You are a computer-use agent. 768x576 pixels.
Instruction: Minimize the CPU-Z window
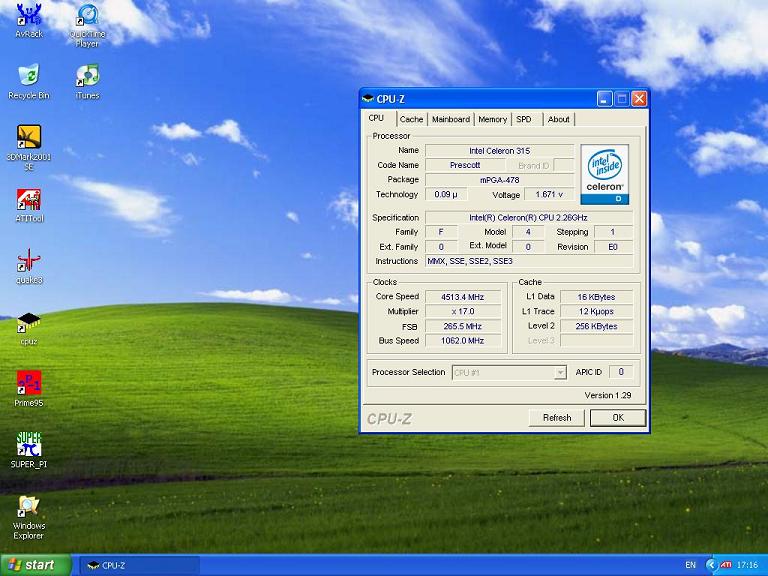coord(604,99)
